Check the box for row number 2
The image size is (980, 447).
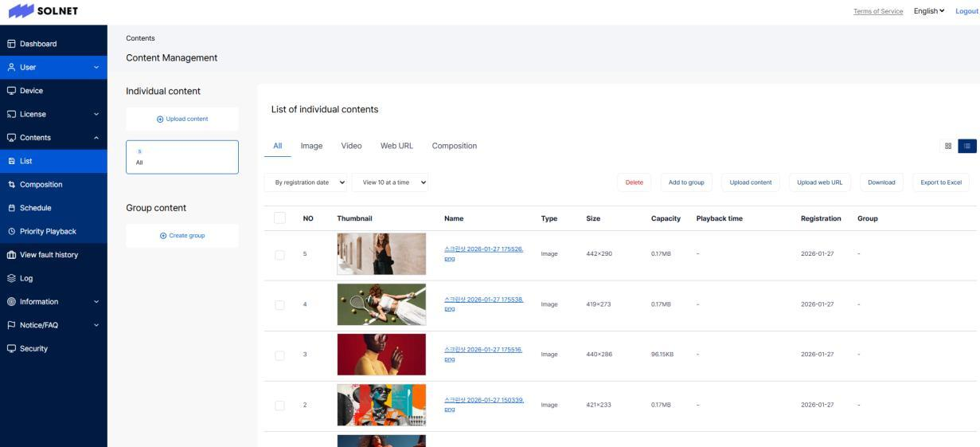pyautogui.click(x=279, y=405)
